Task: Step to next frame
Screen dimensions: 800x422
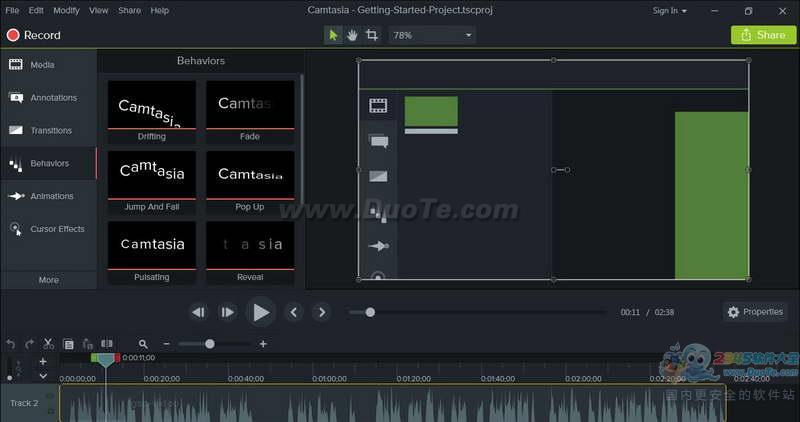Action: (228, 312)
